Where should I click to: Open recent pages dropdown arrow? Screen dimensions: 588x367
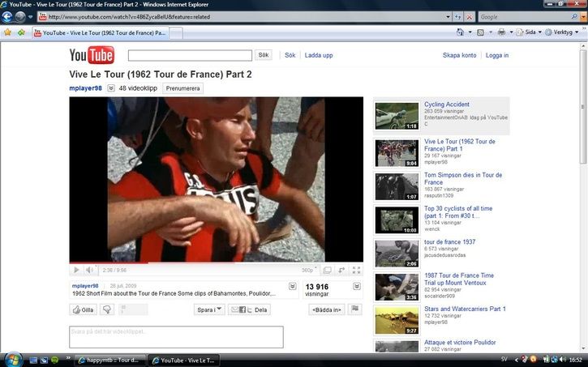tap(31, 17)
